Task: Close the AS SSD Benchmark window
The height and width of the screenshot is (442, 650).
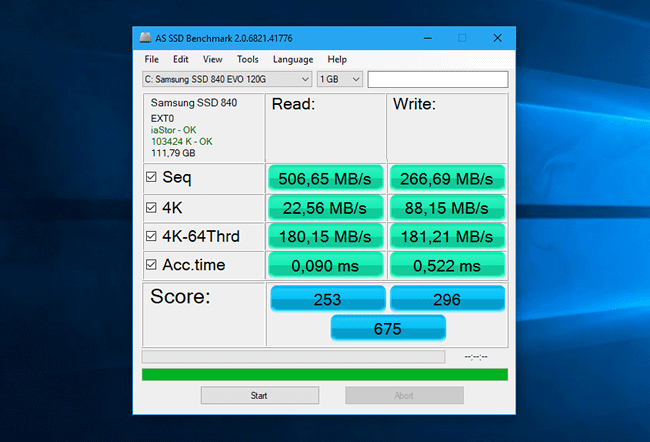Action: [497, 38]
